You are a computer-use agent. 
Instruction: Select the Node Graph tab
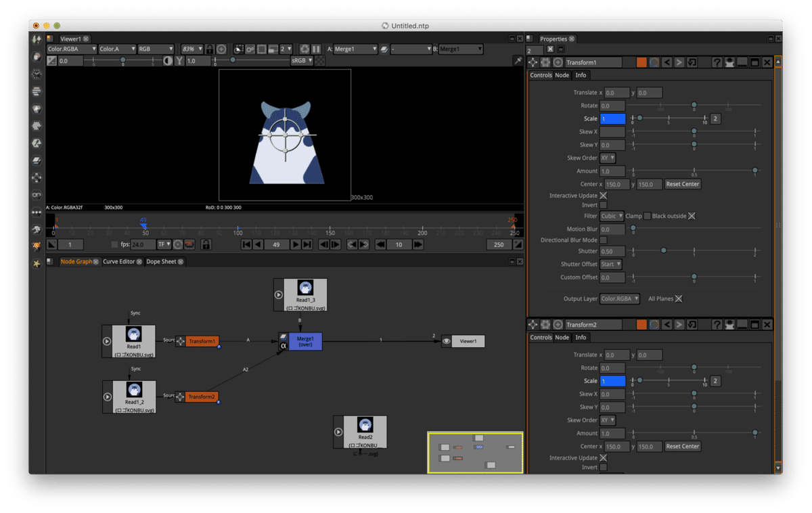click(x=76, y=262)
